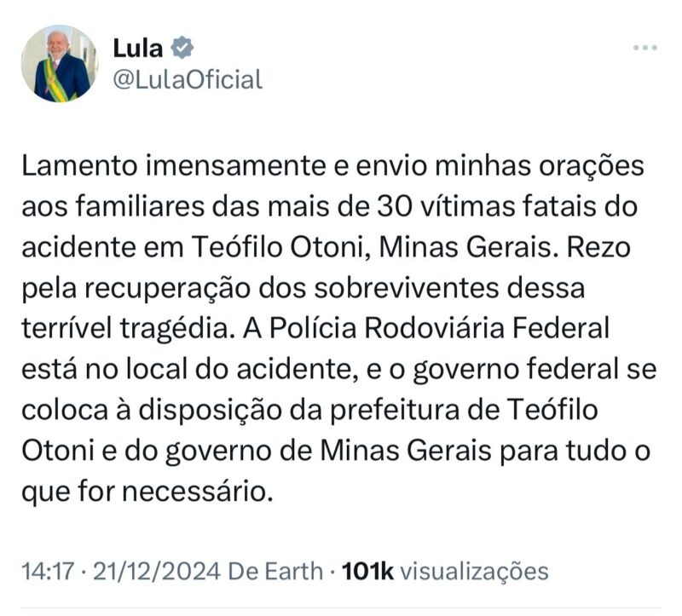Open Lula's profile picture
Viewport: 682px width, 616px height.
tap(60, 64)
